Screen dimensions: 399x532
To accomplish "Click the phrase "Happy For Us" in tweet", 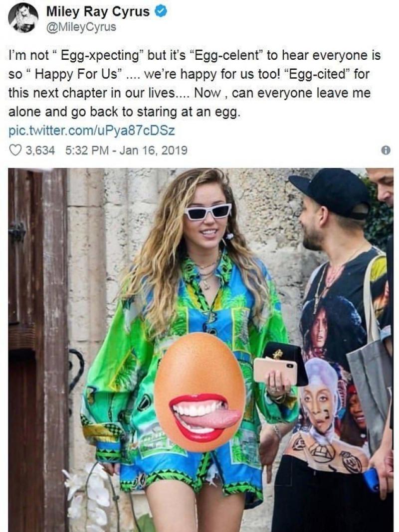I will (78, 74).
